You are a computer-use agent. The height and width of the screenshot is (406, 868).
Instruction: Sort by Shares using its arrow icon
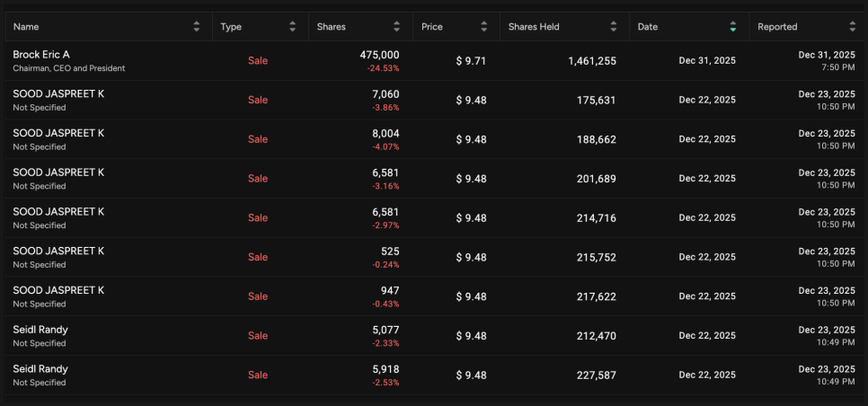396,27
